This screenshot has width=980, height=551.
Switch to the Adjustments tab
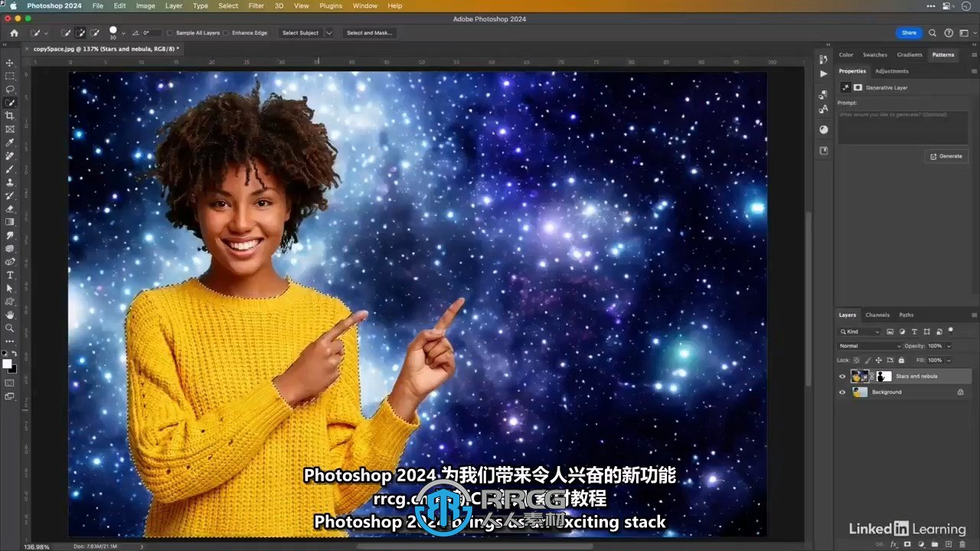pos(892,71)
